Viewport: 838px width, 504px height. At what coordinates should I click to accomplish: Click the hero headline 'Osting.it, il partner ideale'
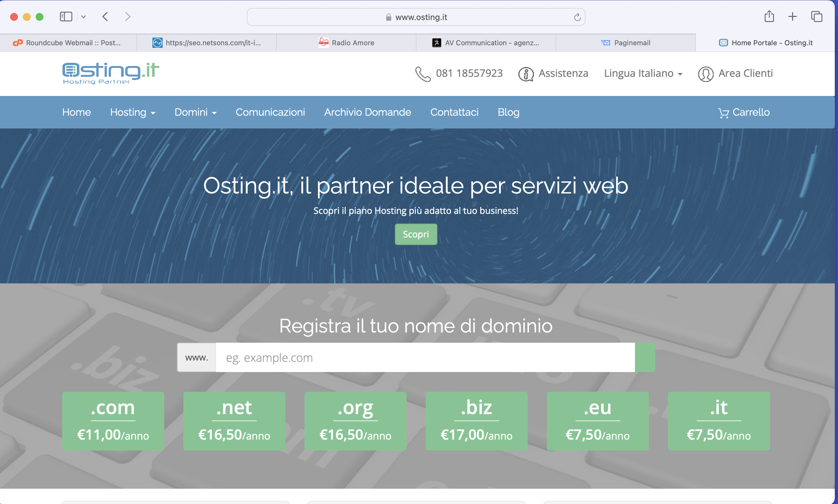click(416, 186)
